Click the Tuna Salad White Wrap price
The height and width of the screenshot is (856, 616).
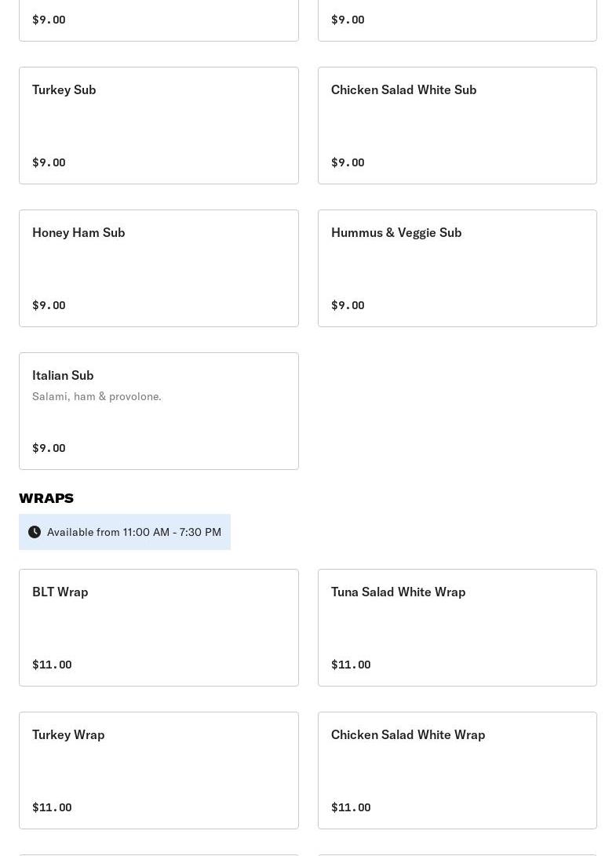tap(351, 665)
